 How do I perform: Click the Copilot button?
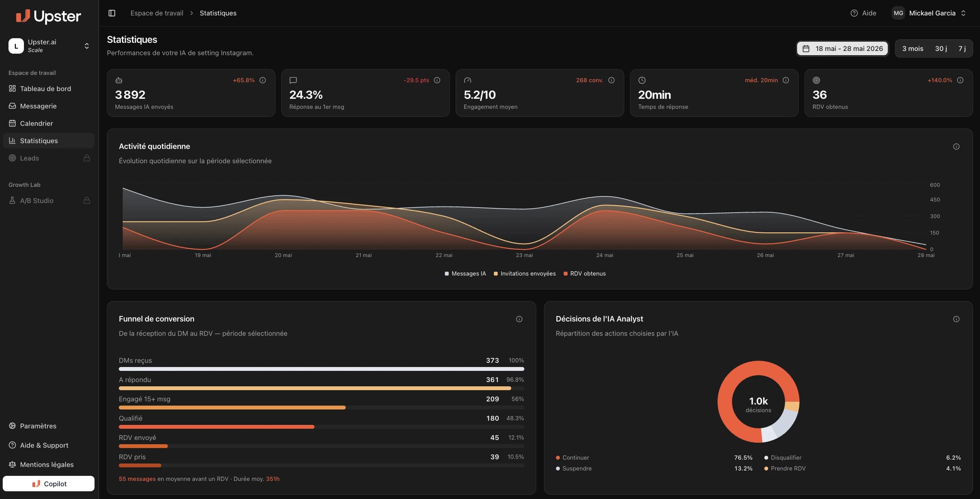coord(49,484)
